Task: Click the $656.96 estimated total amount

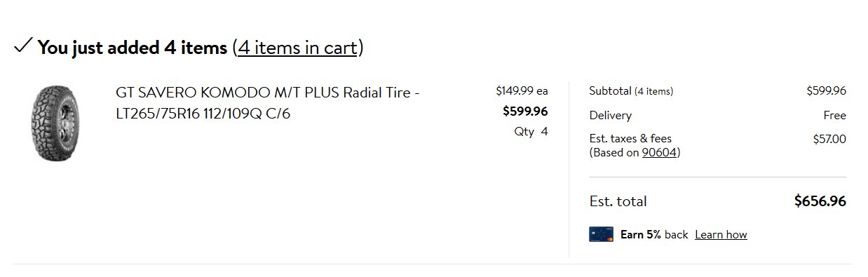Action: [x=820, y=201]
